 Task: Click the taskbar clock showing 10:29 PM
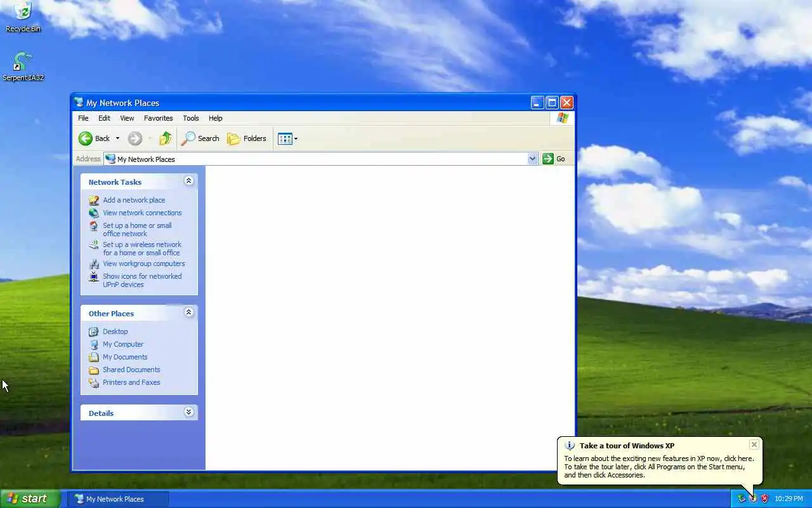(789, 499)
